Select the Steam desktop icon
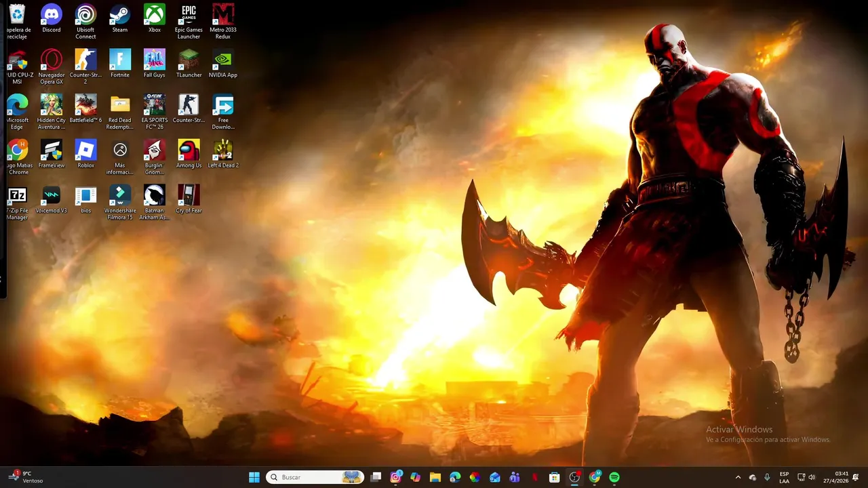 pyautogui.click(x=120, y=19)
